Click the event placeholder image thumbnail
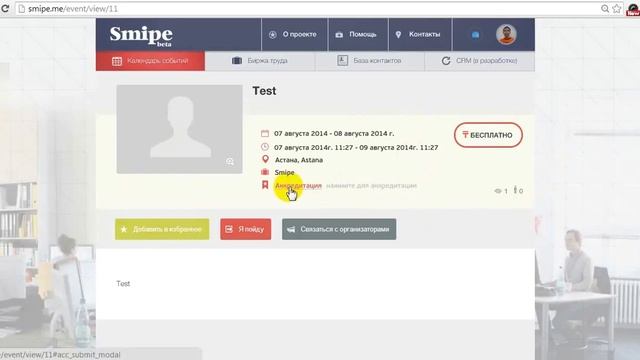The image size is (640, 360). coord(179,129)
